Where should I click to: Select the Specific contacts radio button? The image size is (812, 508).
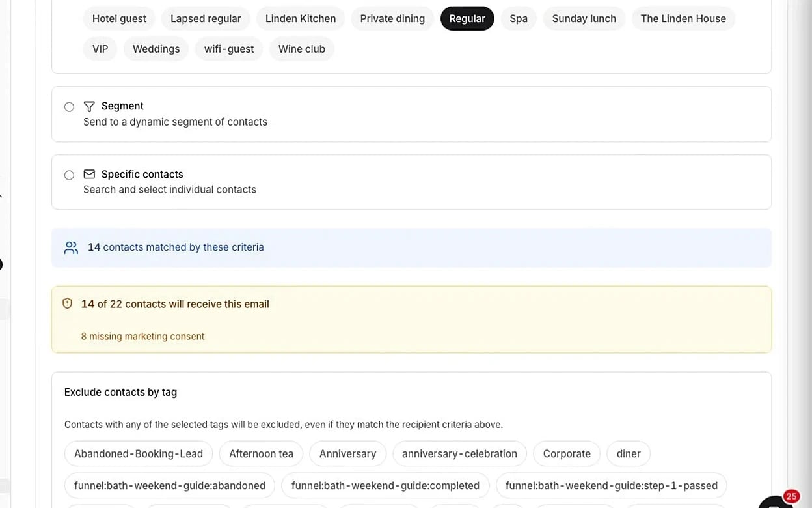click(69, 175)
